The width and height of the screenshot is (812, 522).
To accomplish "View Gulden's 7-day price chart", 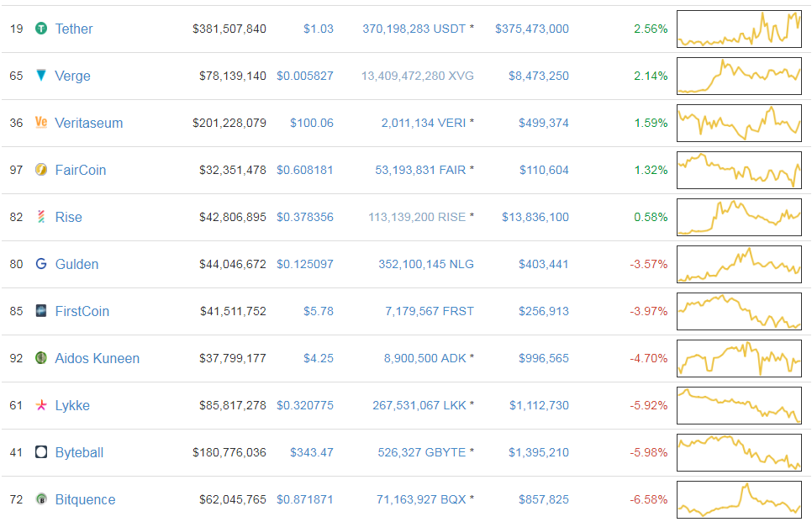I will tap(739, 264).
